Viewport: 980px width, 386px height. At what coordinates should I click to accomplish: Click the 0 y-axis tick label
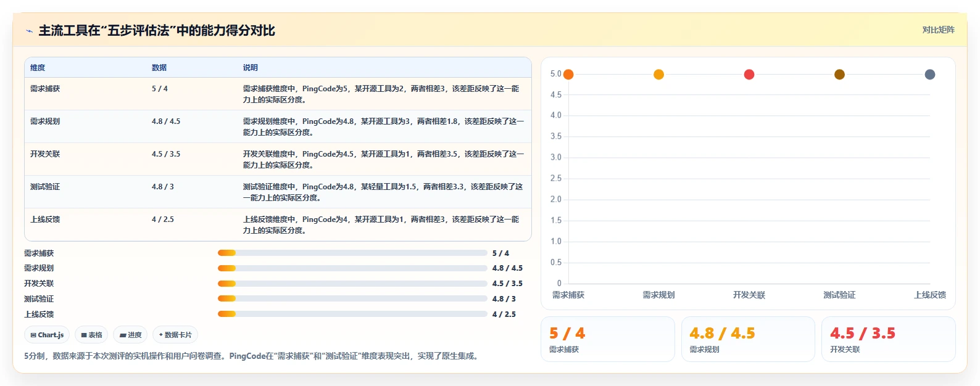pos(559,284)
